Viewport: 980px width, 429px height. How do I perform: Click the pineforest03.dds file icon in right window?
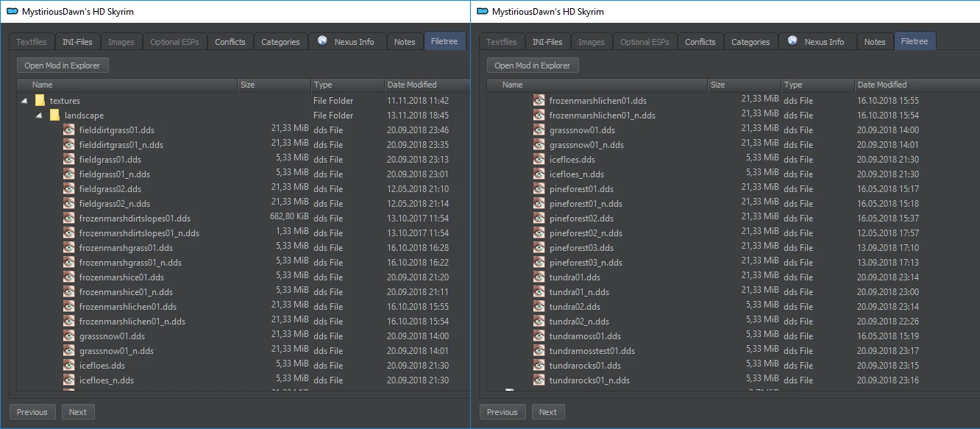pyautogui.click(x=539, y=248)
